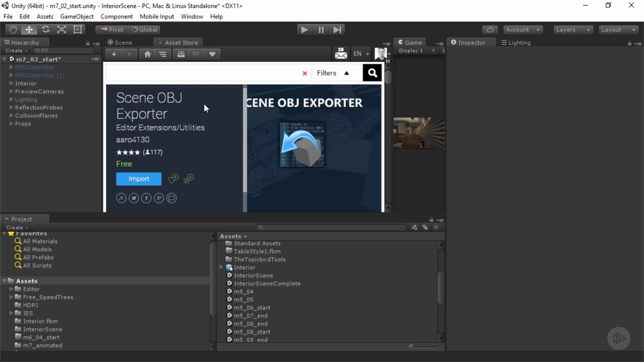
Task: Start Play mode
Action: [x=304, y=30]
